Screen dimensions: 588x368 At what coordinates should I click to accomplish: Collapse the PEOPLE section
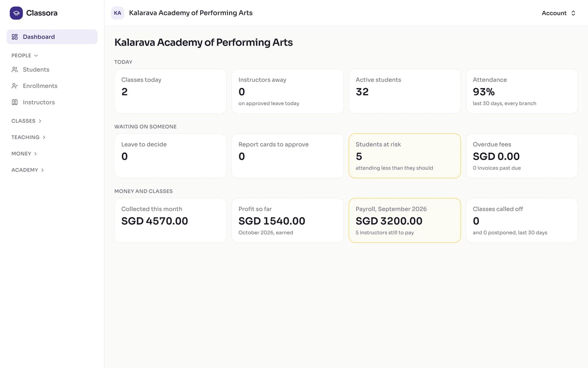click(x=25, y=56)
